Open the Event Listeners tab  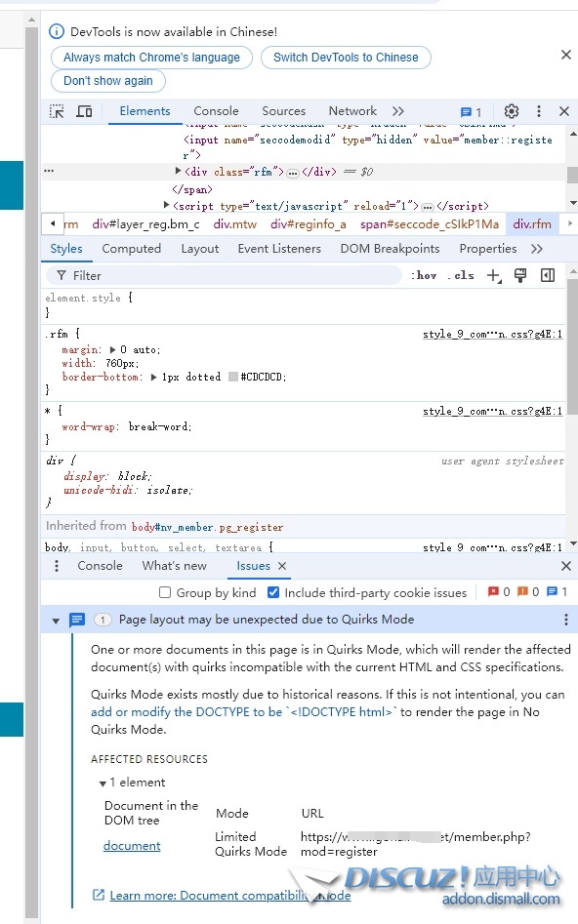tap(279, 249)
